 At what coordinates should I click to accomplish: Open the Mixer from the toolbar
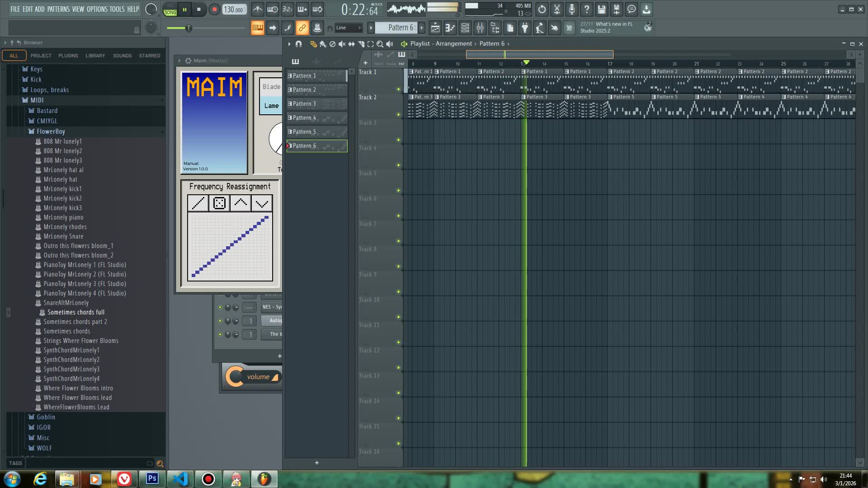(x=480, y=28)
